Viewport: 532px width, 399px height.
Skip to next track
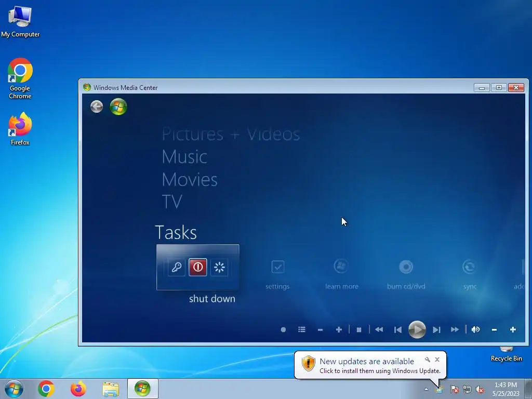click(x=436, y=330)
